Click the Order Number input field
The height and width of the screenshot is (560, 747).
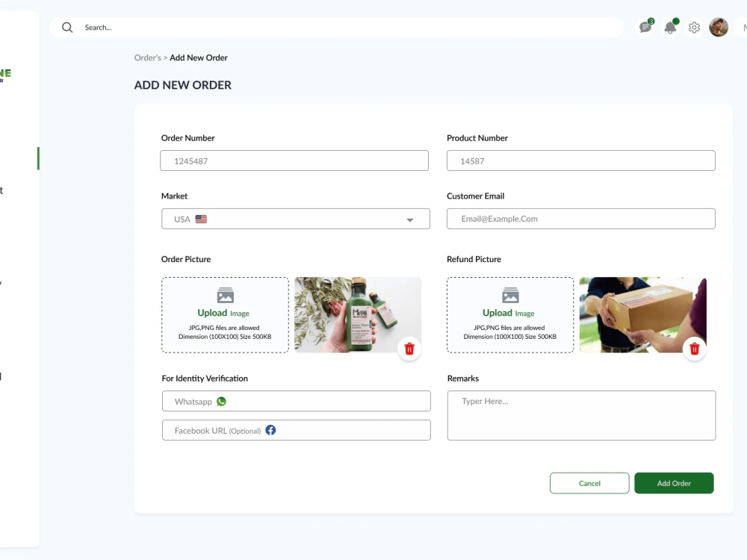coord(294,161)
